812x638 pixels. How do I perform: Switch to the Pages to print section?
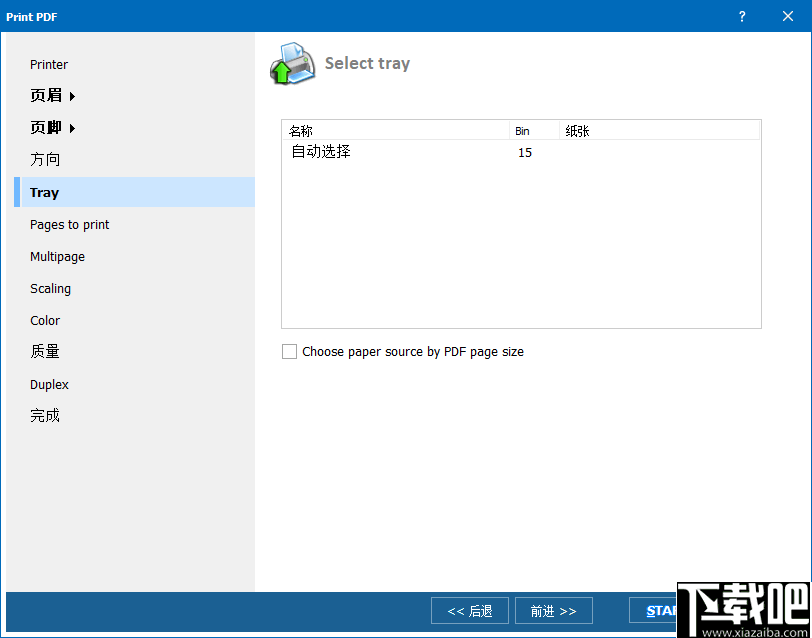click(x=69, y=224)
